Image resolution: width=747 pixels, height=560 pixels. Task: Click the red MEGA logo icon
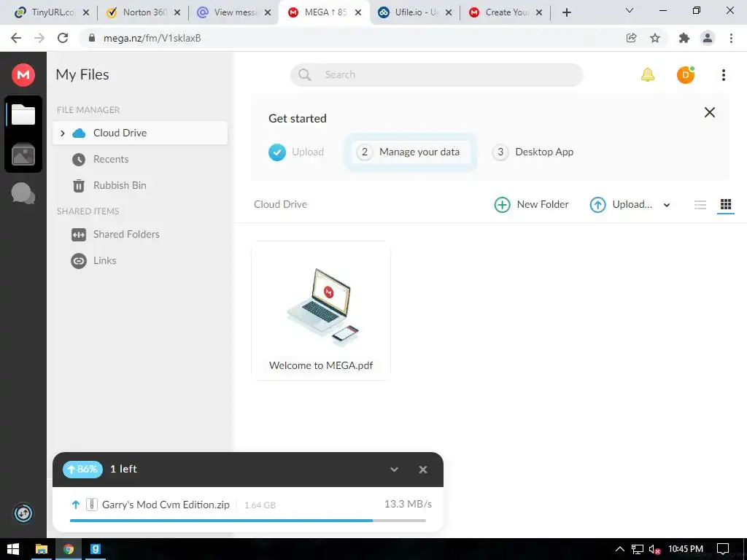23,75
